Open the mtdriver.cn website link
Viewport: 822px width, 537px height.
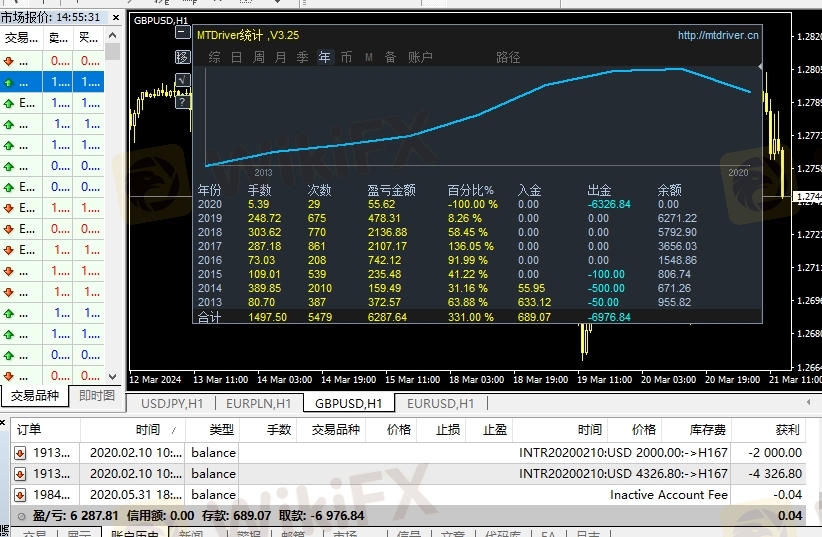click(717, 35)
